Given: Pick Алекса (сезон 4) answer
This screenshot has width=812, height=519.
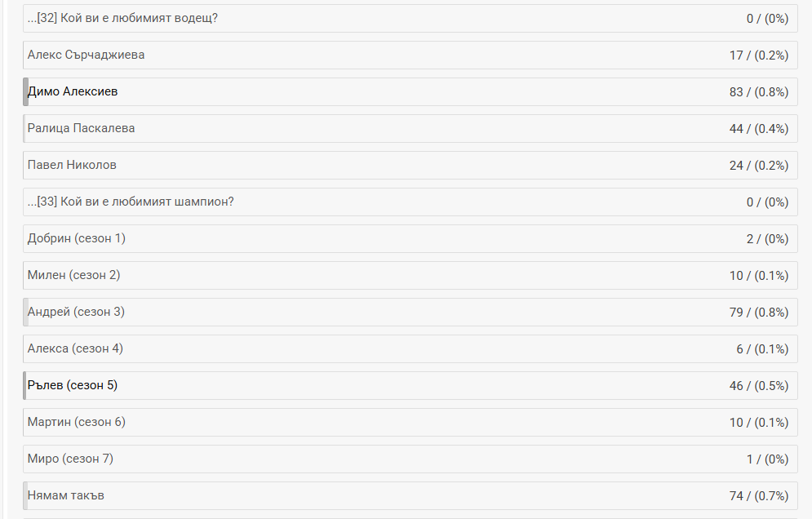Looking at the screenshot, I should [75, 348].
